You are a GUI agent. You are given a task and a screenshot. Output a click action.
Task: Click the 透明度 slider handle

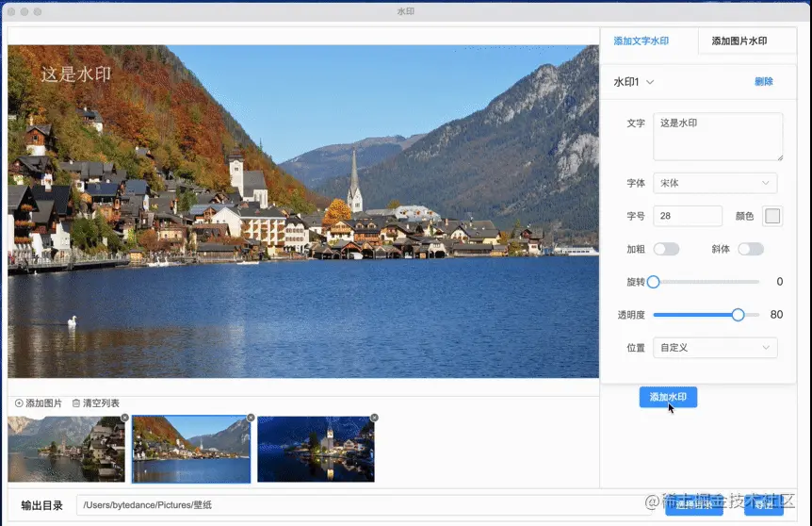tap(738, 315)
